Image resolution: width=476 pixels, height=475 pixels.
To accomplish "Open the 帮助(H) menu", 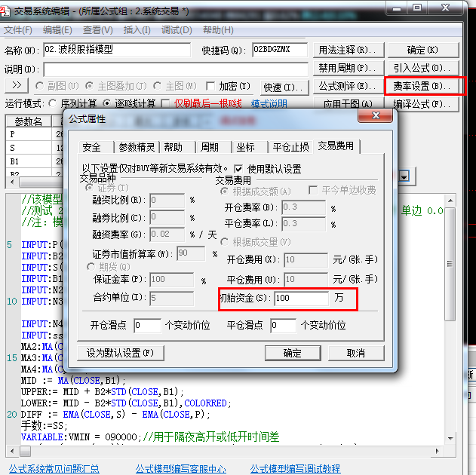I will tap(218, 30).
